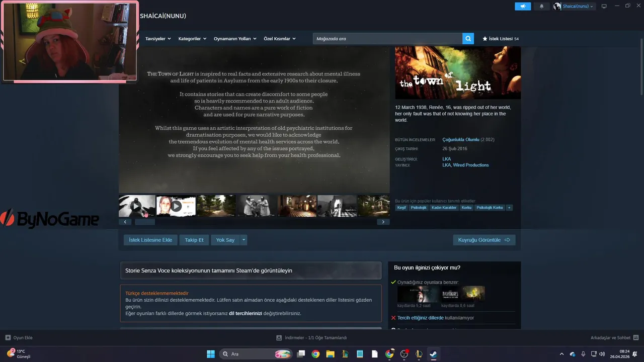Open the notifications bell
The height and width of the screenshot is (362, 644).
[541, 7]
